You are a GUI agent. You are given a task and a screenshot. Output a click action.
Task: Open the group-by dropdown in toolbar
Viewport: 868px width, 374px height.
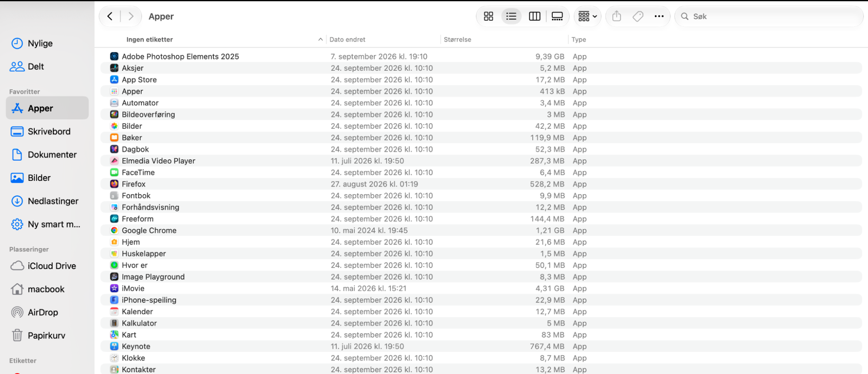(x=587, y=16)
